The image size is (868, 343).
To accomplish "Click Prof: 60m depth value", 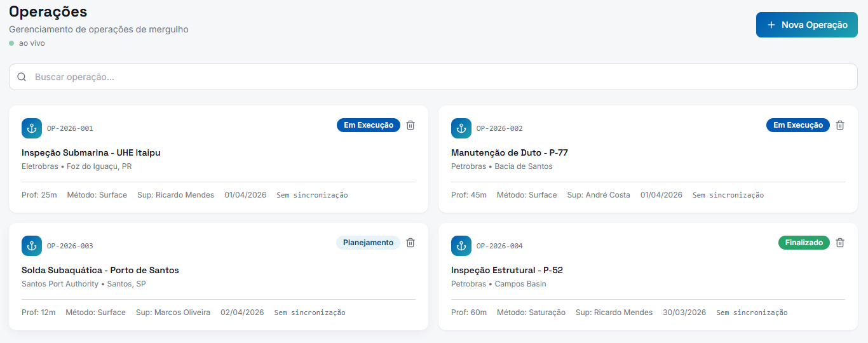I will (469, 313).
